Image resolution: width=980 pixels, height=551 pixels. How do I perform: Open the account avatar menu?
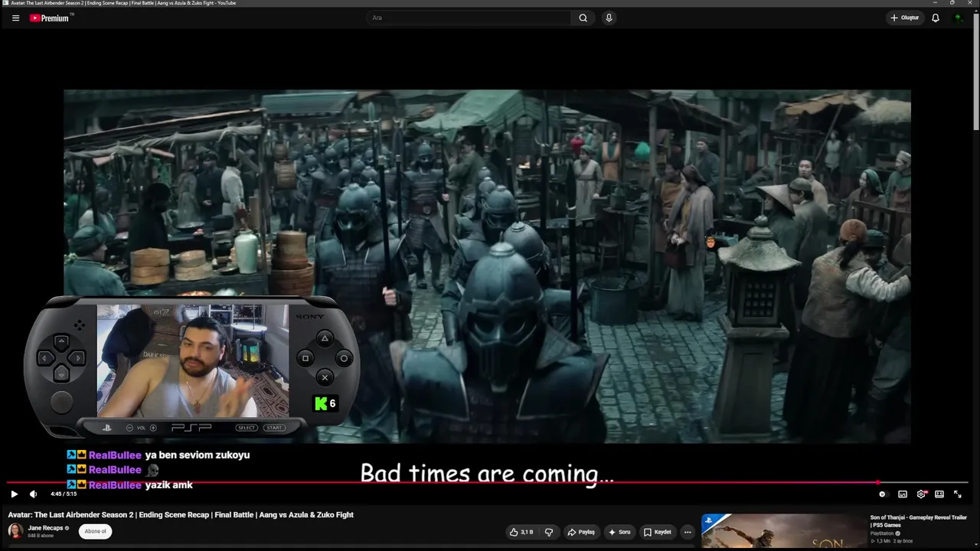click(x=958, y=18)
